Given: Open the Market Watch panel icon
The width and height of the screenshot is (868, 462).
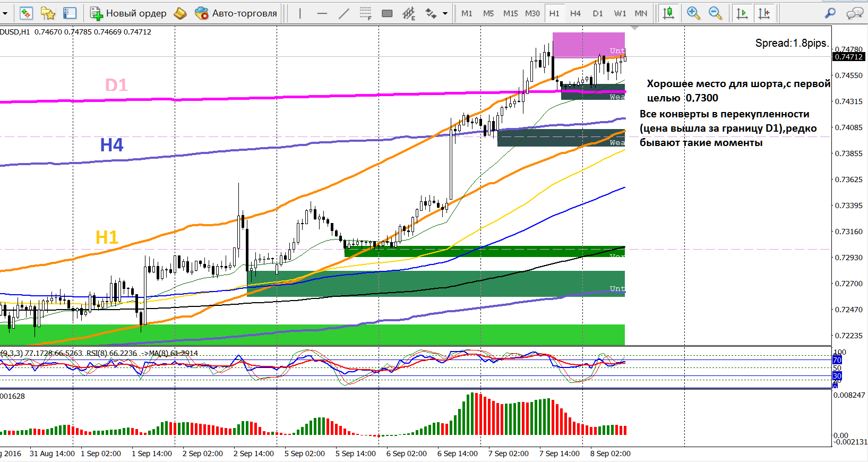Looking at the screenshot, I should 26,13.
